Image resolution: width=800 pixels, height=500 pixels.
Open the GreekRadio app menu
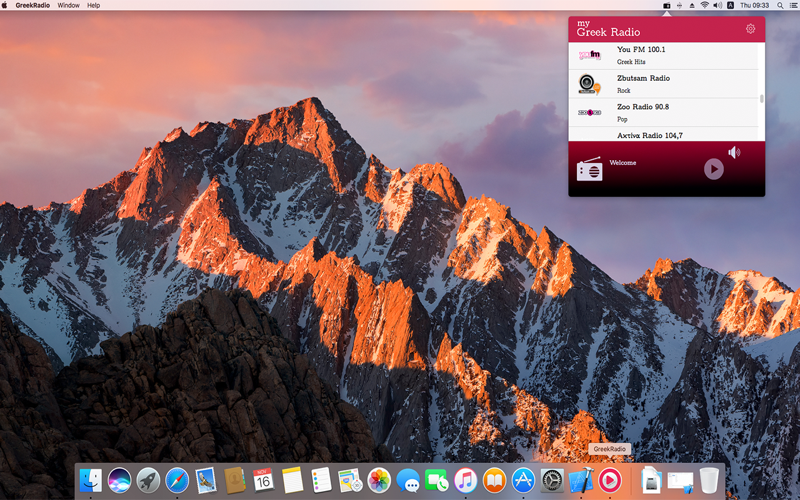coord(33,5)
